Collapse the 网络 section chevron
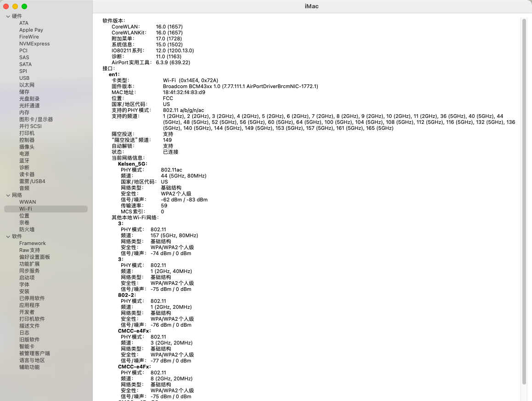Image resolution: width=532 pixels, height=401 pixels. click(x=8, y=195)
